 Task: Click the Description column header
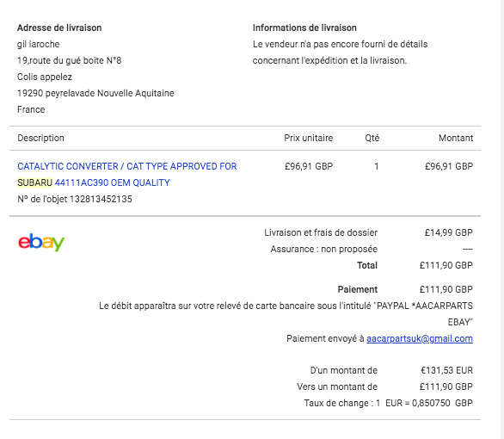click(x=40, y=138)
